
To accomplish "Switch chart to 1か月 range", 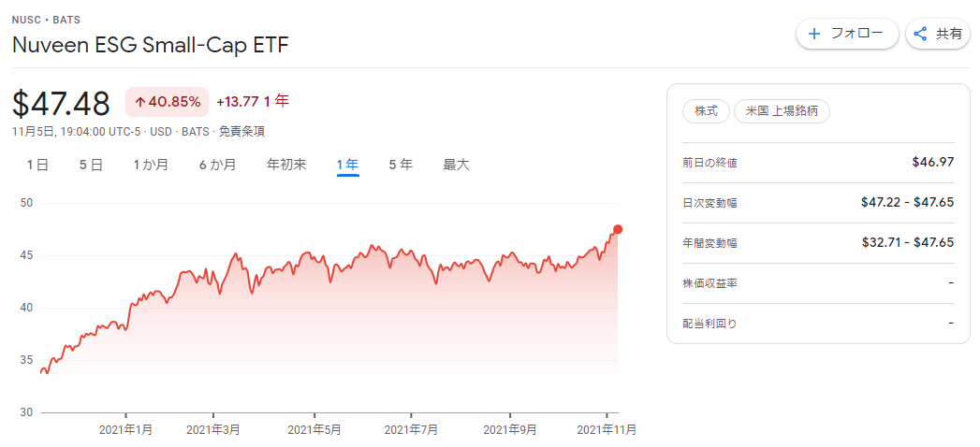I will tap(151, 165).
